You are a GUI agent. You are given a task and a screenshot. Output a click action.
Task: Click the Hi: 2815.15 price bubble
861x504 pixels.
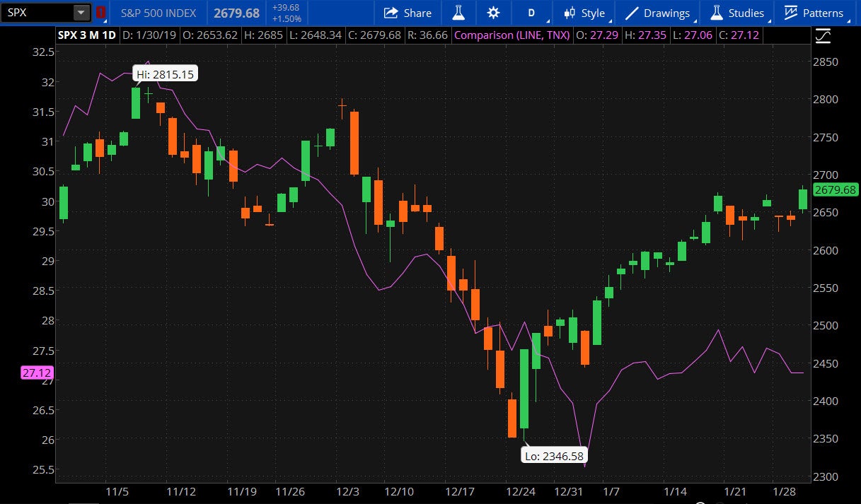point(166,74)
